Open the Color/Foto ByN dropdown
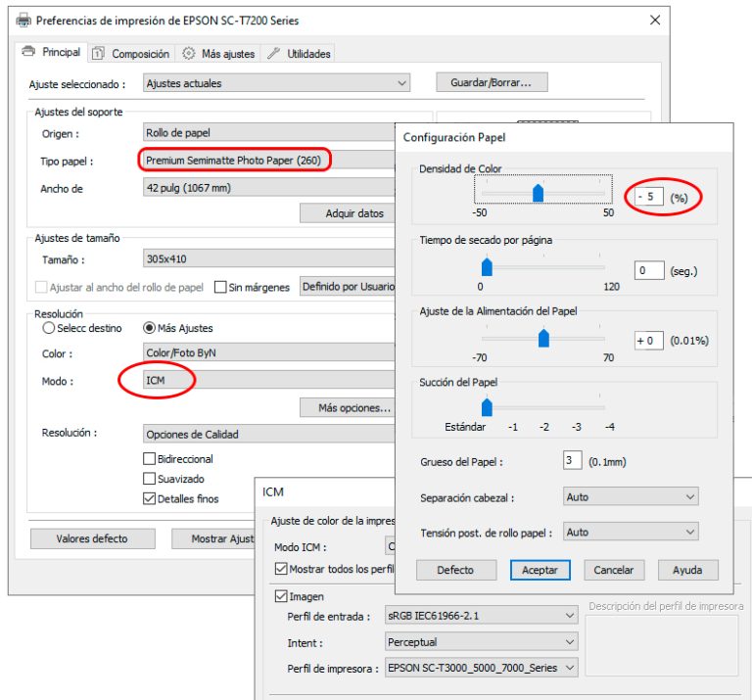 269,352
